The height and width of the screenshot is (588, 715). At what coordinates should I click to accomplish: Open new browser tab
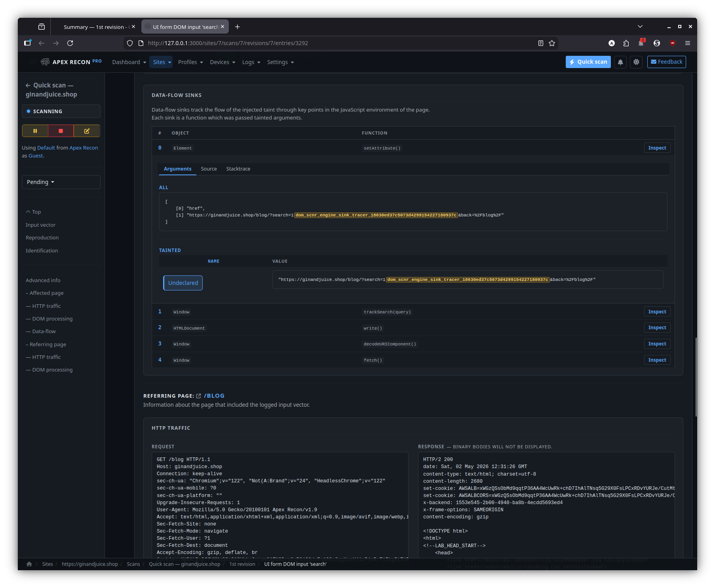point(237,27)
